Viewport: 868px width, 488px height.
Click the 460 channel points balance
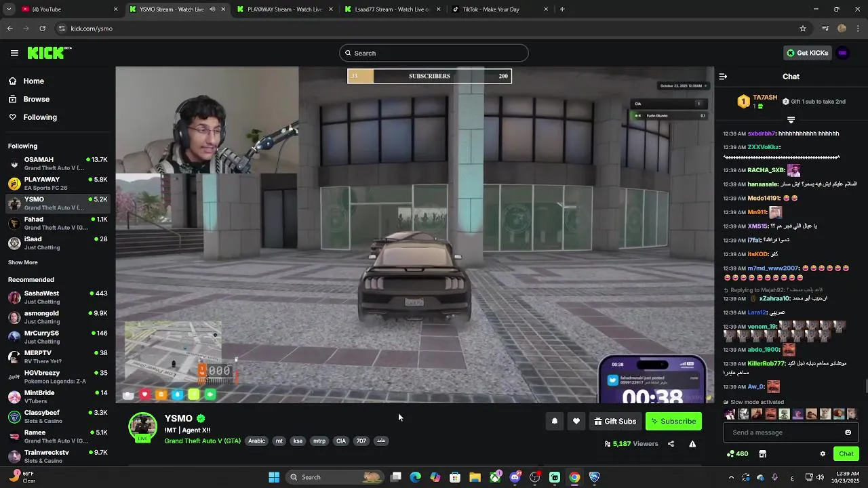(x=737, y=453)
